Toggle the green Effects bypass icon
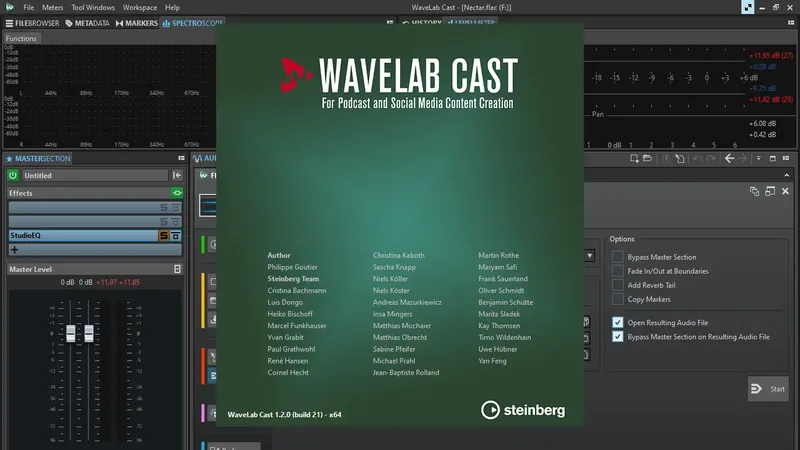 (x=177, y=193)
